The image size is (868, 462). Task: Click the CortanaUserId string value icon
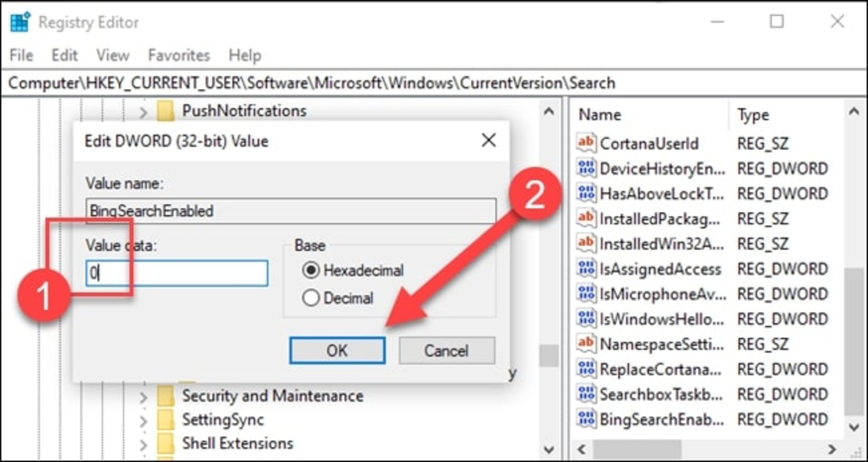click(586, 143)
